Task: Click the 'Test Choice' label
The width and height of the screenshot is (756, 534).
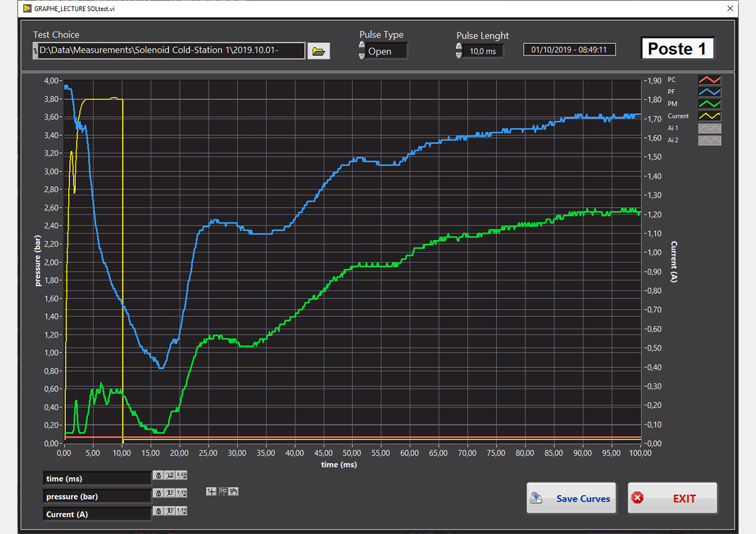Action: click(56, 35)
